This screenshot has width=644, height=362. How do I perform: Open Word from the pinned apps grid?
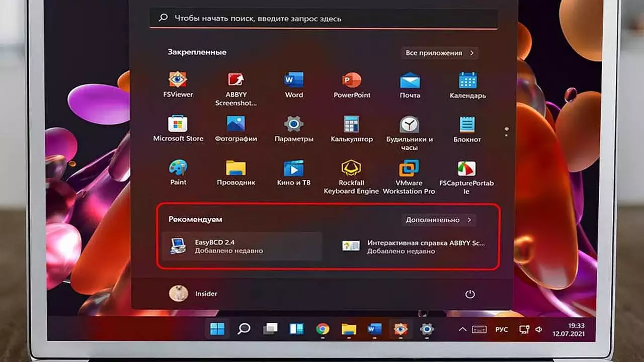click(x=294, y=84)
